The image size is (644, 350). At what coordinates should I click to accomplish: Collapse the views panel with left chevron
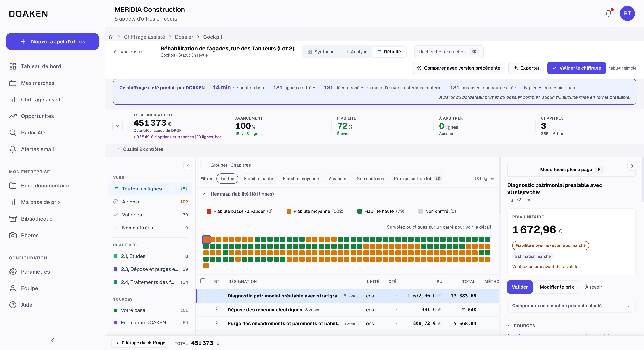188,165
